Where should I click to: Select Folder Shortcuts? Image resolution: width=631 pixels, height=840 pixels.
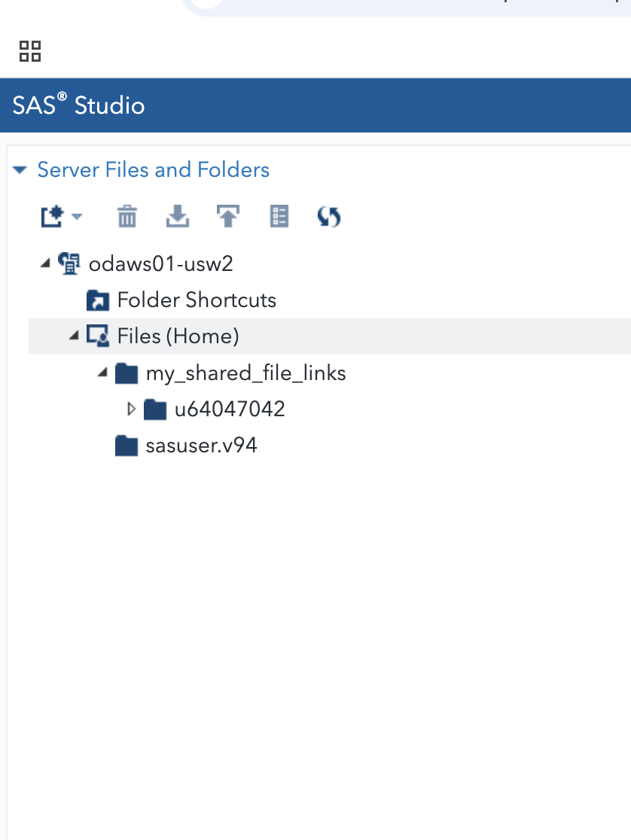point(197,300)
